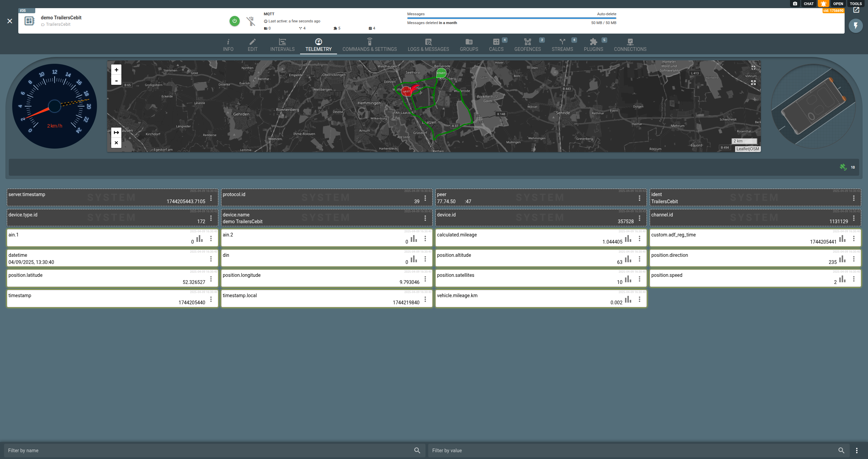Click the messages storage progress bar
This screenshot has width=868, height=459.
pyautogui.click(x=511, y=18)
